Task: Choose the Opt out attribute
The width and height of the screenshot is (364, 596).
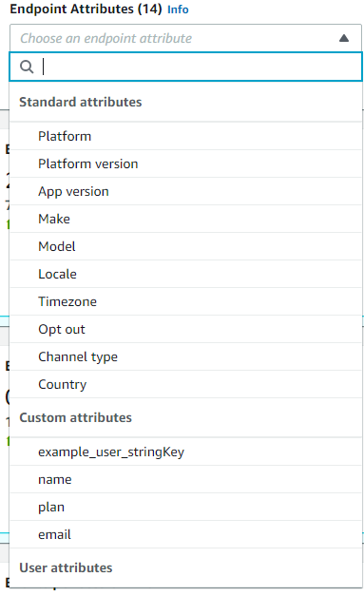Action: (x=185, y=329)
